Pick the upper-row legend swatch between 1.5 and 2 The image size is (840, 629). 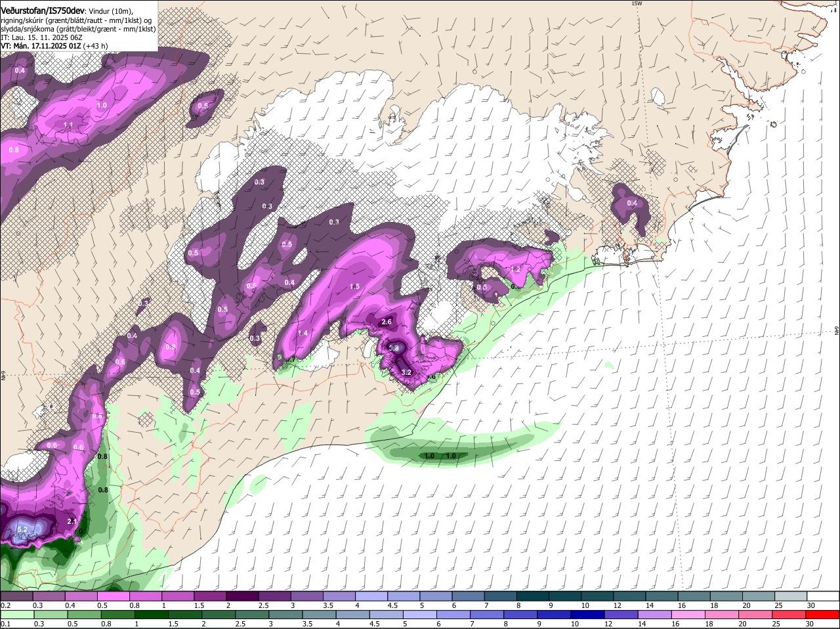pos(210,596)
